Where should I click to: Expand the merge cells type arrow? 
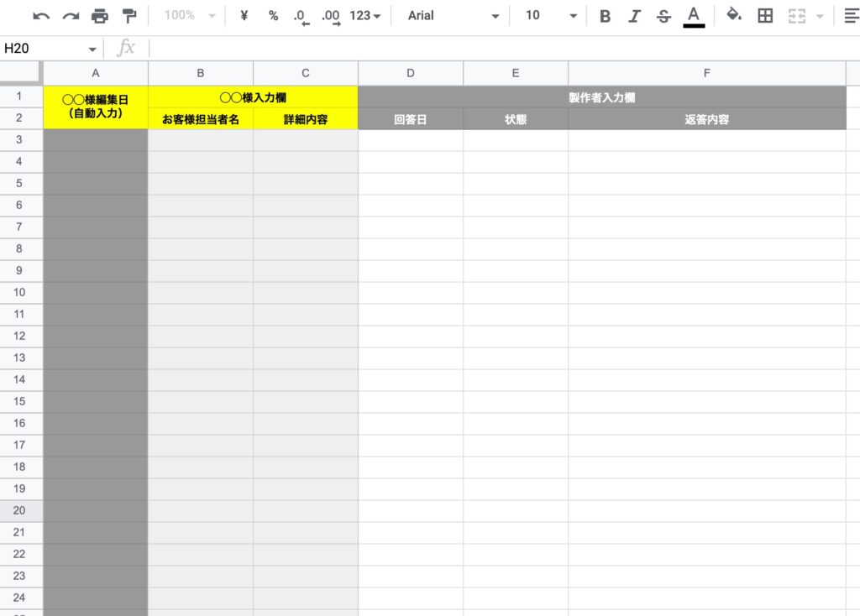pyautogui.click(x=820, y=16)
